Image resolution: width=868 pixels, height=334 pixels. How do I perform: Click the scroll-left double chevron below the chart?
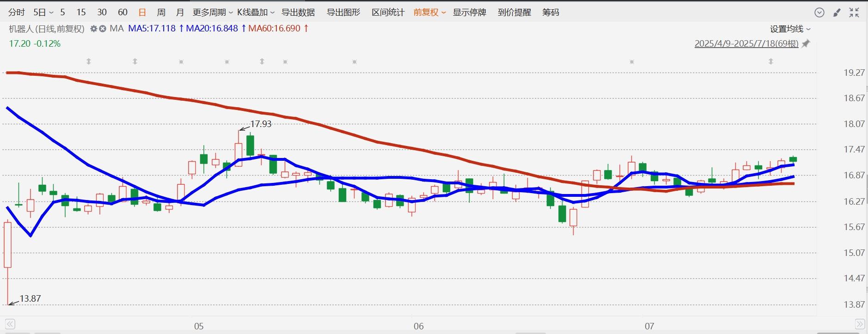[x=10, y=324]
